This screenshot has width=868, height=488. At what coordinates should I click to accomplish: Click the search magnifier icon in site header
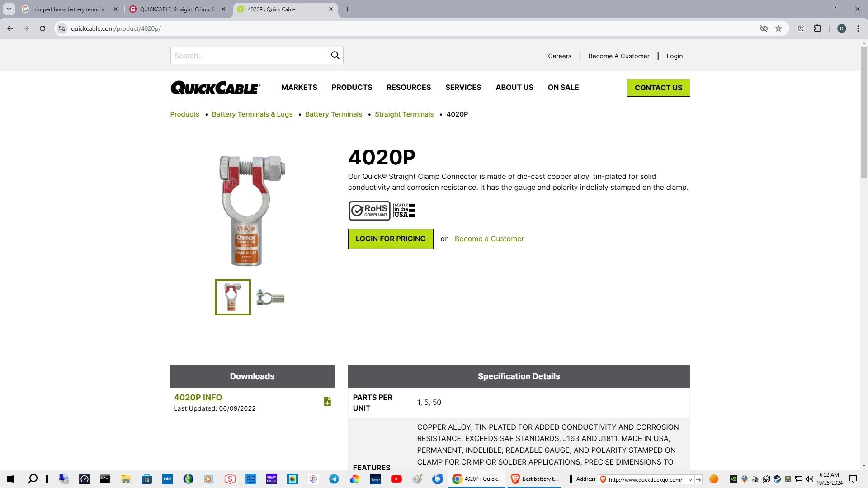[335, 55]
